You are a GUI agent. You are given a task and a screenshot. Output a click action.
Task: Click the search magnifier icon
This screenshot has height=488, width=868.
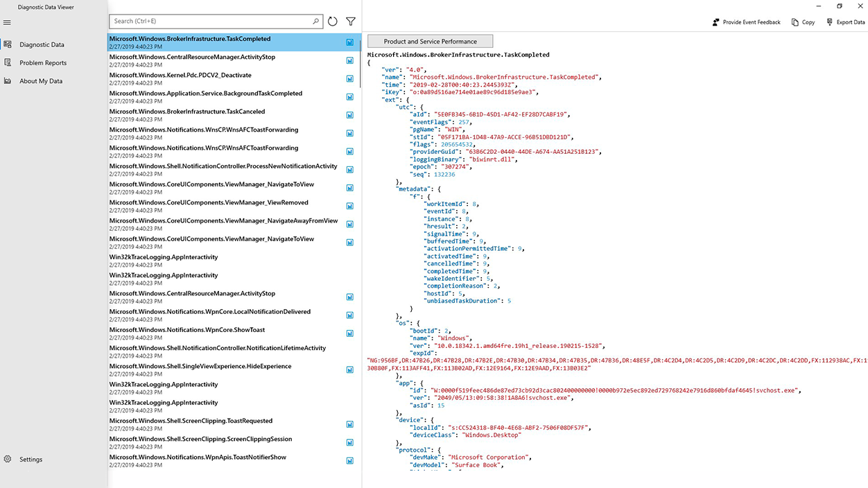click(x=315, y=21)
